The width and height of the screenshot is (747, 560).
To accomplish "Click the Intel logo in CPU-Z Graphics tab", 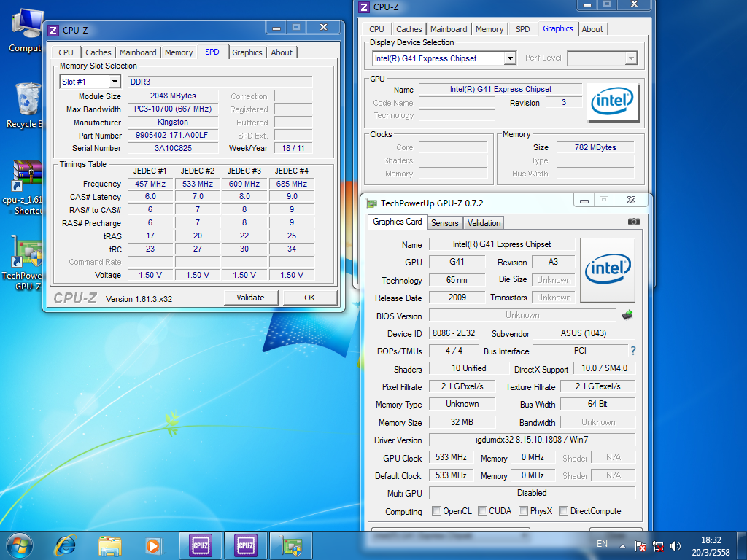I will point(612,102).
